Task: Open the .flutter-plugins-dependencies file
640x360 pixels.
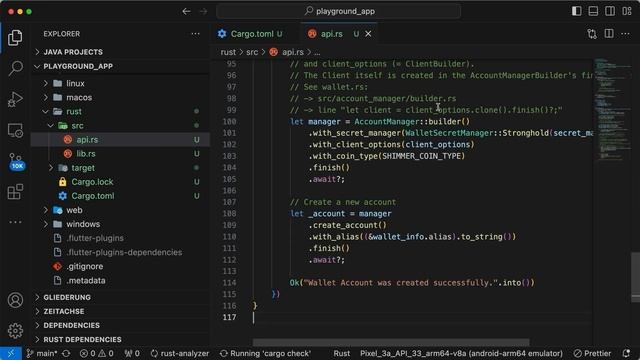Action: (x=120, y=252)
